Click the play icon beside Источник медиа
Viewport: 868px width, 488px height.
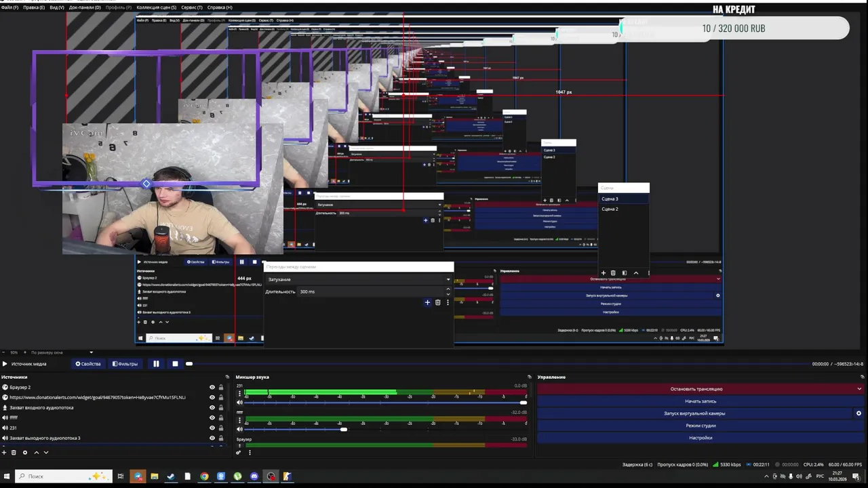point(5,364)
